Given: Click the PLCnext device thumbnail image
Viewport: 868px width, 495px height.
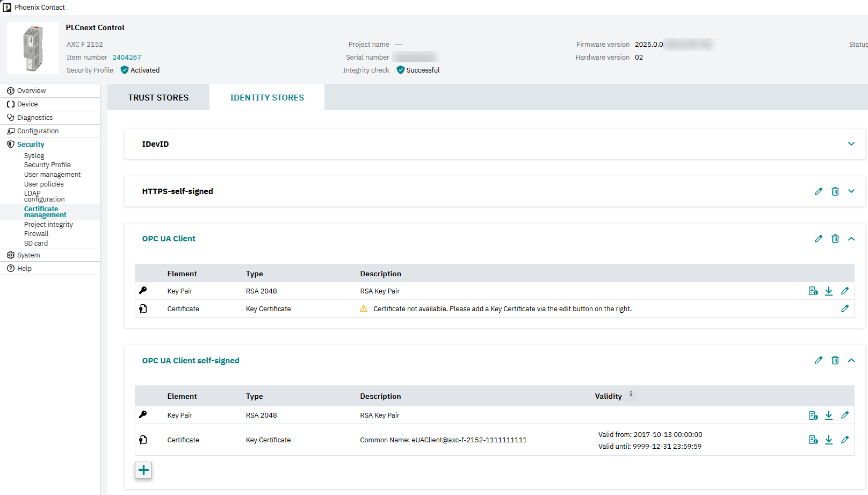Looking at the screenshot, I should click(33, 48).
